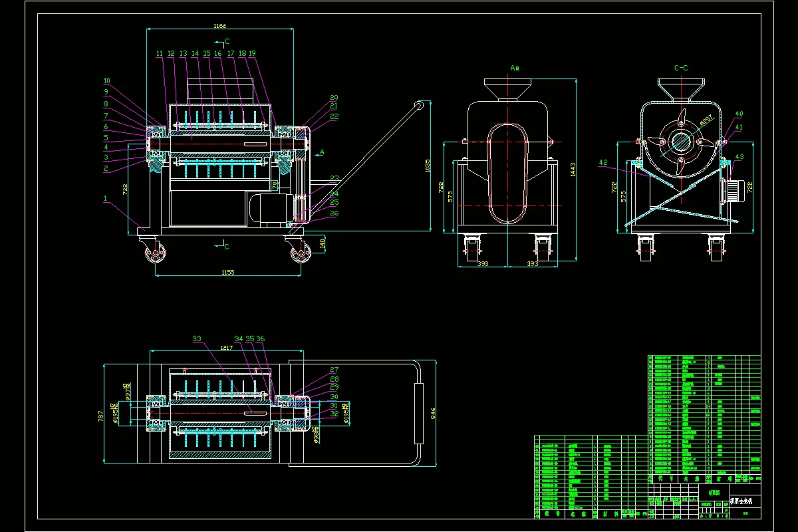This screenshot has height=532, width=798.
Task: Click the φ257 diameter label
Action: point(706,120)
